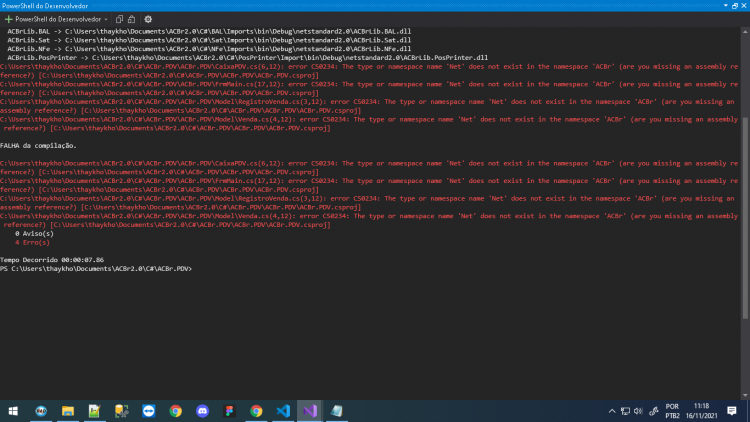Image resolution: width=750 pixels, height=422 pixels.
Task: Open TeamViewer from the taskbar
Action: (x=149, y=411)
